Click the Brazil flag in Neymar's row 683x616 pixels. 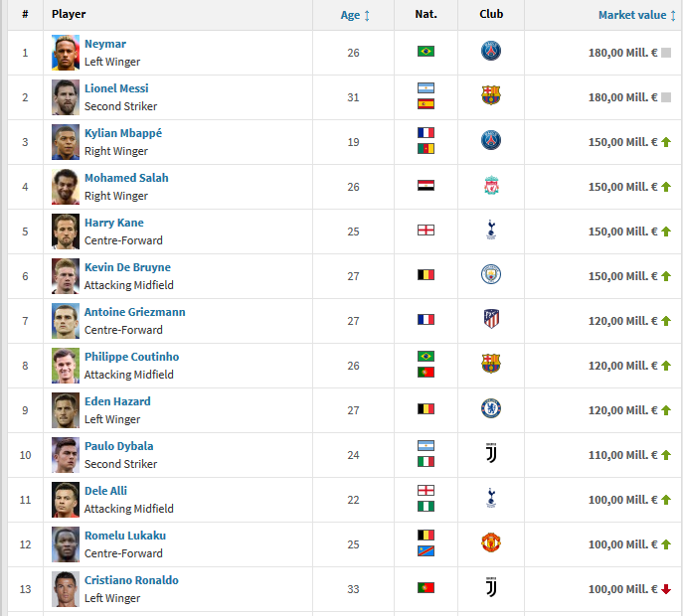(426, 52)
